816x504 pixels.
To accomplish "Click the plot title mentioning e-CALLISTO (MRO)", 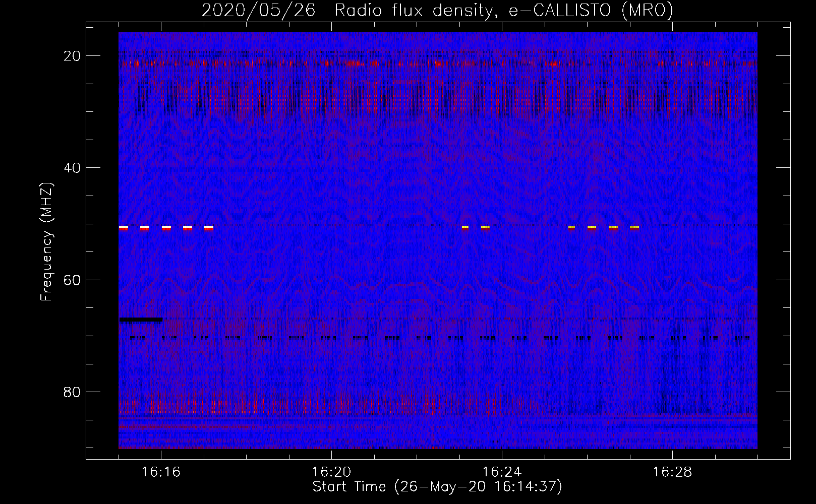I will pyautogui.click(x=437, y=10).
